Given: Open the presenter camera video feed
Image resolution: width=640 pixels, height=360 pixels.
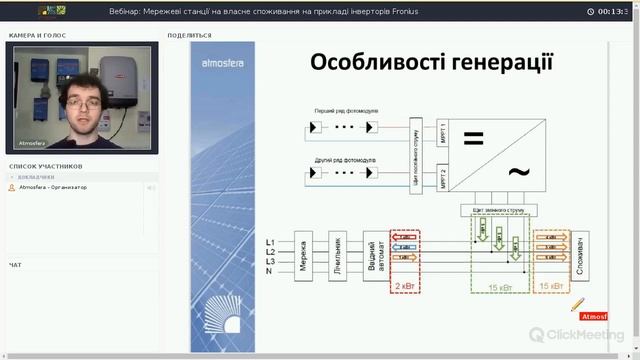Looking at the screenshot, I should point(82,98).
